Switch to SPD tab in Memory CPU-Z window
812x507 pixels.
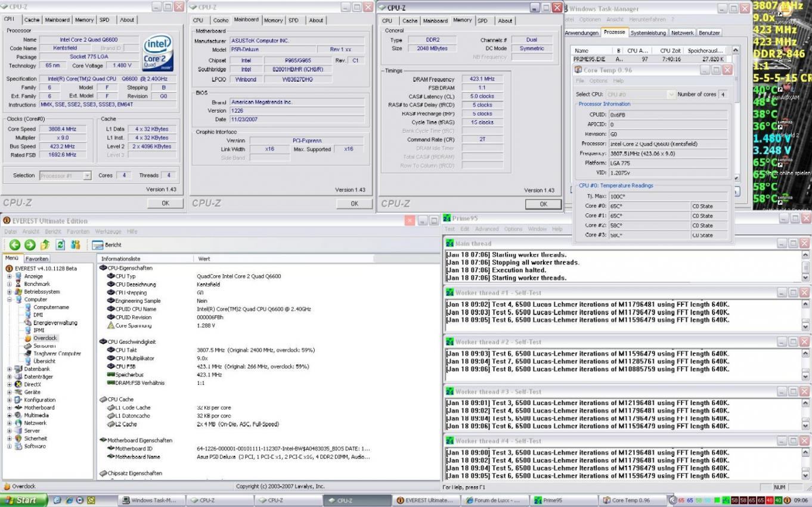(x=482, y=21)
